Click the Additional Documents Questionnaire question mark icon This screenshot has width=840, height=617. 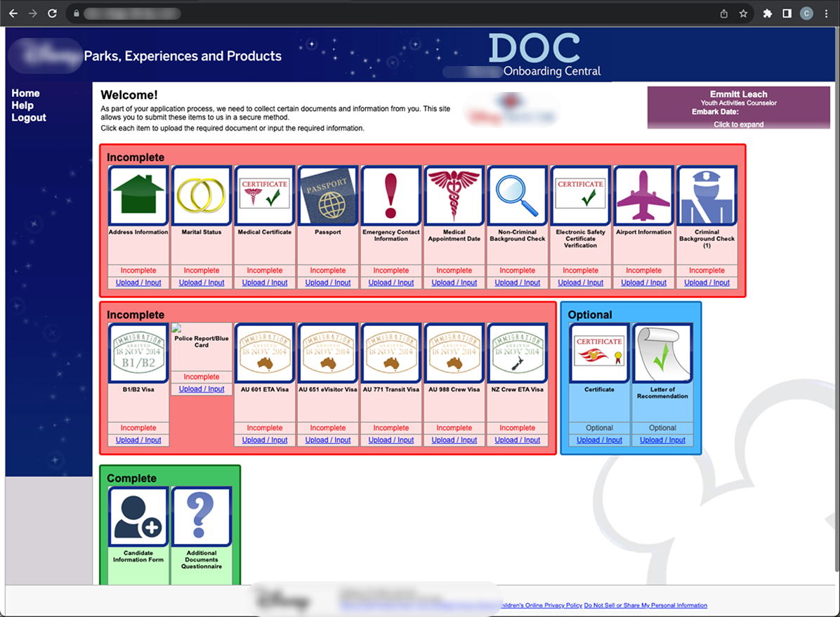202,517
